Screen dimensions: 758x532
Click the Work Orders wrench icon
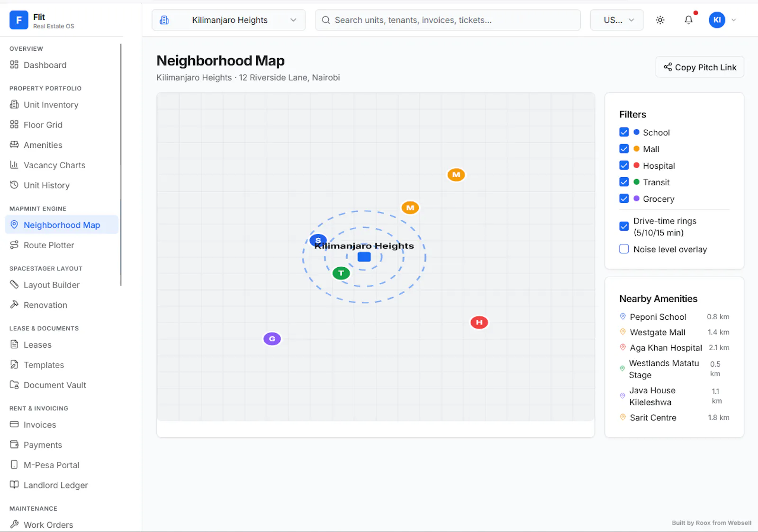pyautogui.click(x=14, y=524)
